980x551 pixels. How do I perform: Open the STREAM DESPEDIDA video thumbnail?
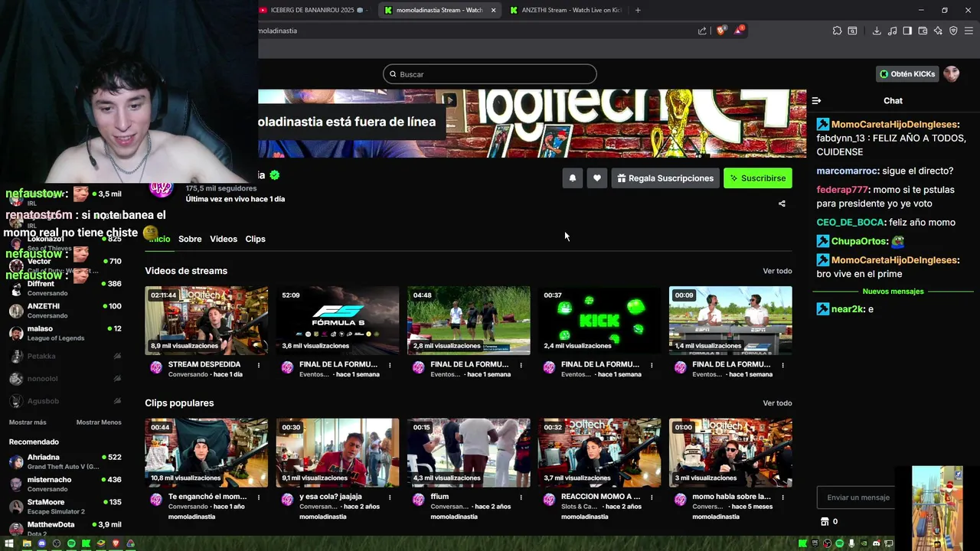[x=207, y=321]
